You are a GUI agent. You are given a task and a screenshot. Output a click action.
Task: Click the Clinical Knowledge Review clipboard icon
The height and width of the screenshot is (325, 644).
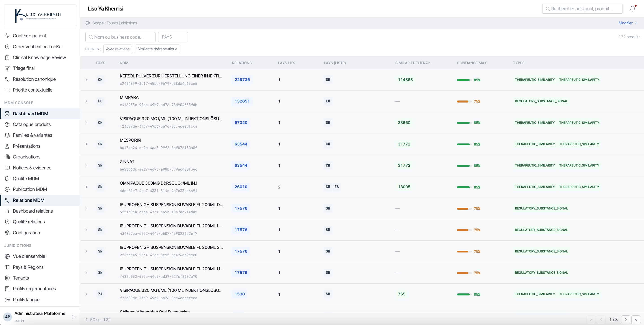(7, 58)
